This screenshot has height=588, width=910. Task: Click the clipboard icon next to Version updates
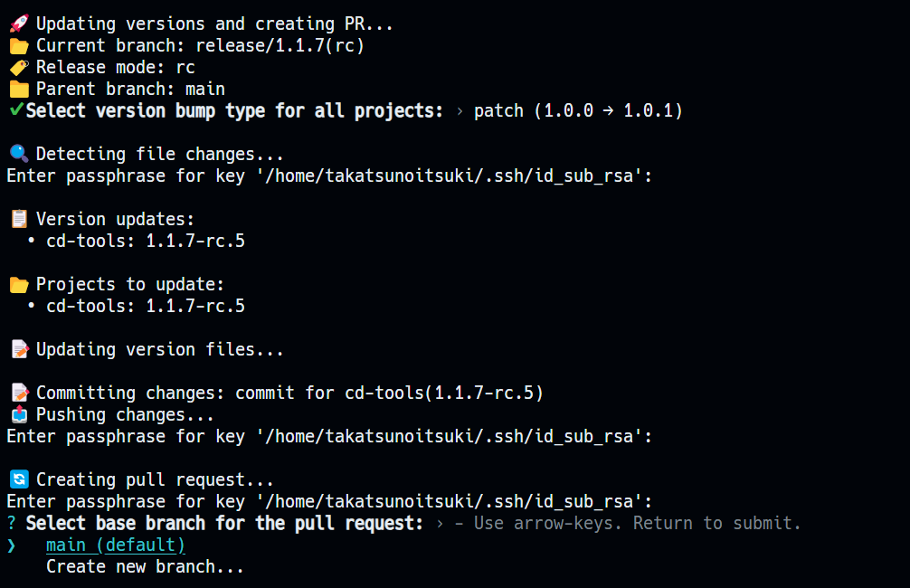pos(19,219)
